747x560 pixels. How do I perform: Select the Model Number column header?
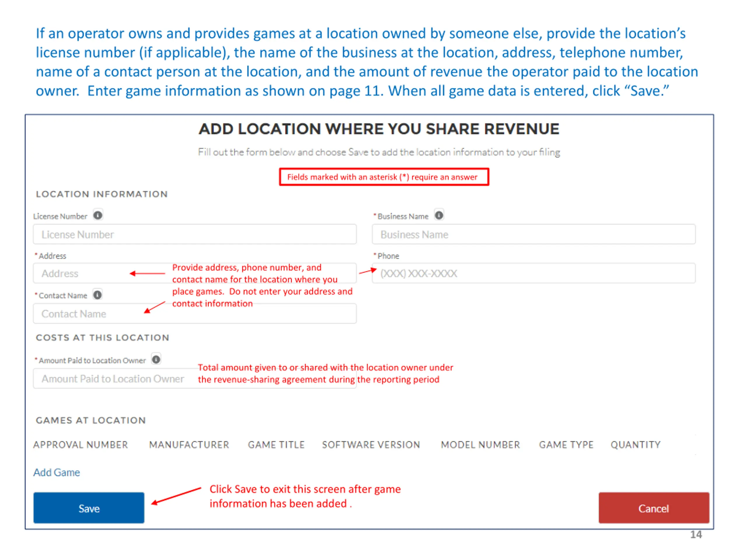tap(481, 444)
